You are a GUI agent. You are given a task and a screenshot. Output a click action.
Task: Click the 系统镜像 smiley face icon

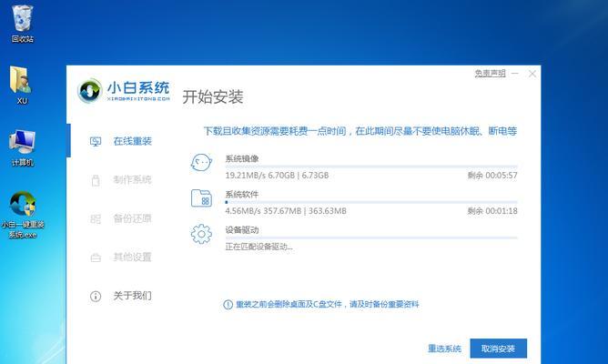(201, 162)
